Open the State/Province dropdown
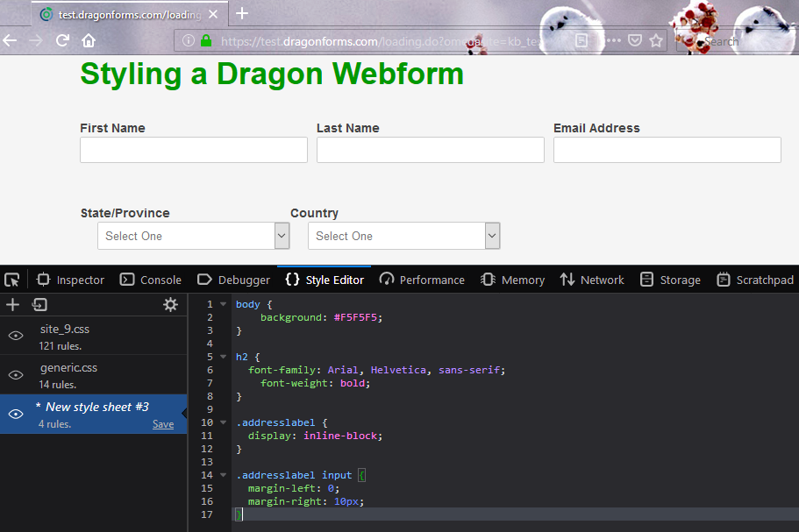The image size is (799, 532). tap(193, 236)
